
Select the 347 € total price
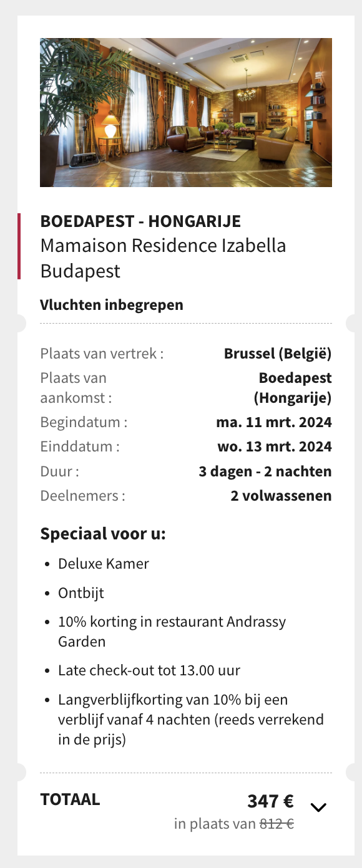[270, 801]
